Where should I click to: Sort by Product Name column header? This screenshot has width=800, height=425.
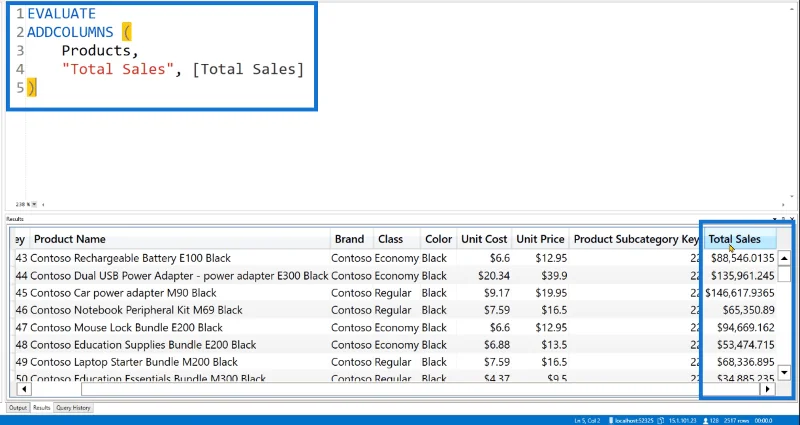pyautogui.click(x=180, y=239)
